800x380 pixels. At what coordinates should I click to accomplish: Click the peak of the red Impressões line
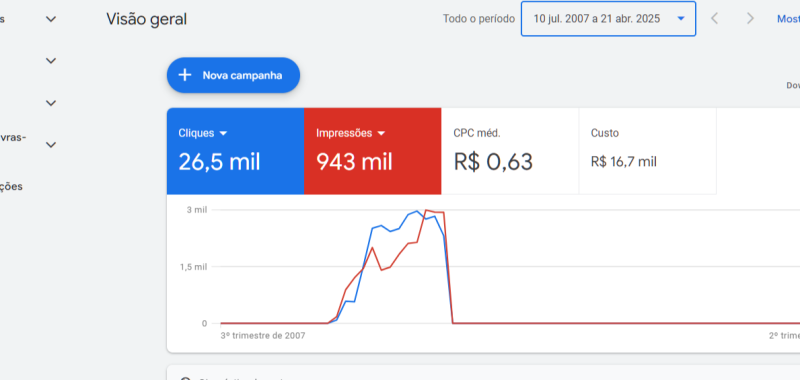427,210
